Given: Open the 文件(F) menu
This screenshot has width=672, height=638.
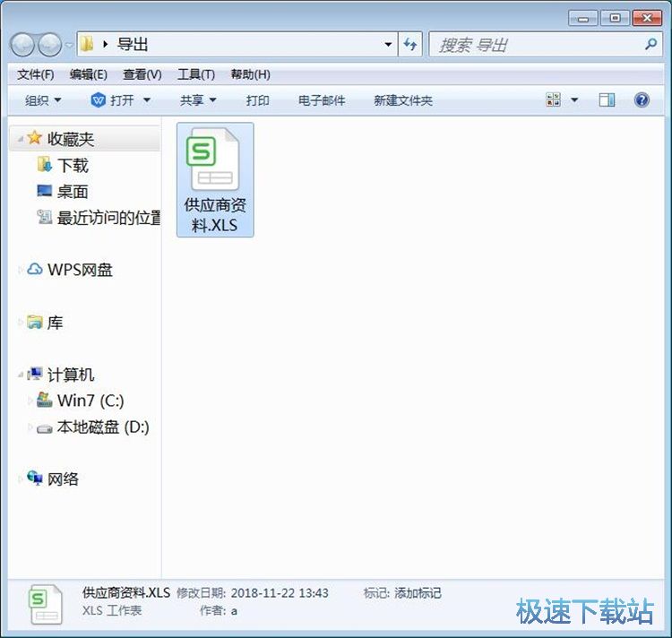Looking at the screenshot, I should [x=36, y=74].
